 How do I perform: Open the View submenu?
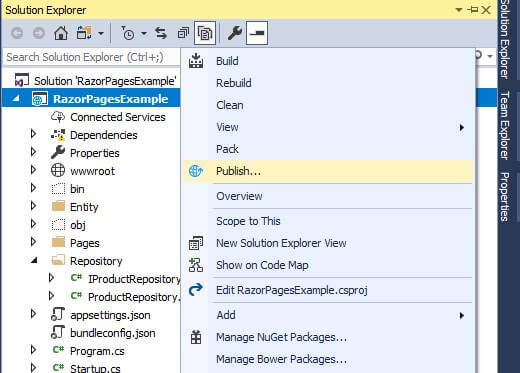coord(328,127)
